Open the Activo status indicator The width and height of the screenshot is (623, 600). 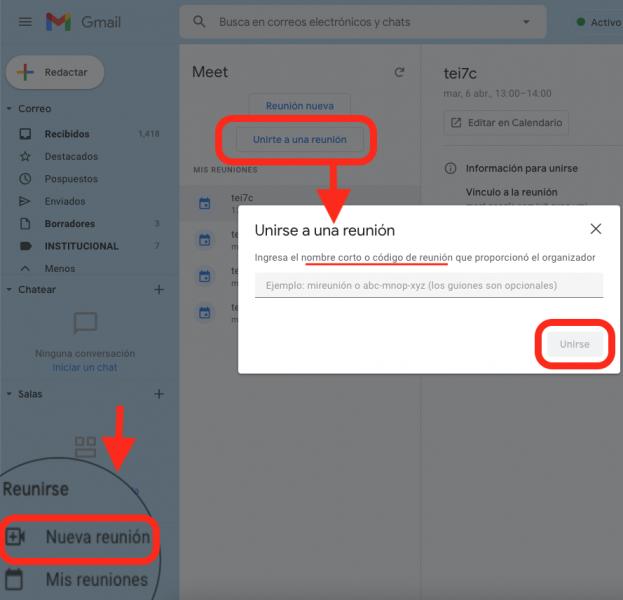tap(598, 22)
